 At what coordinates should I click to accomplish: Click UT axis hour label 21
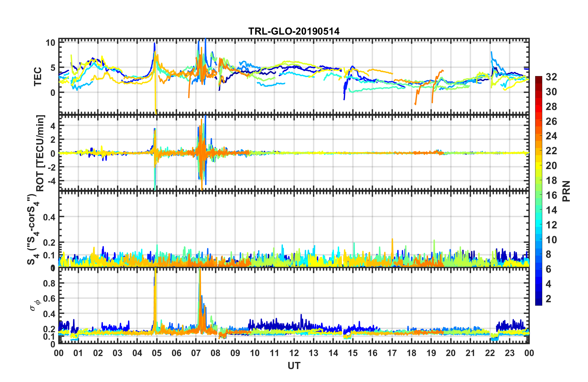[x=471, y=353]
